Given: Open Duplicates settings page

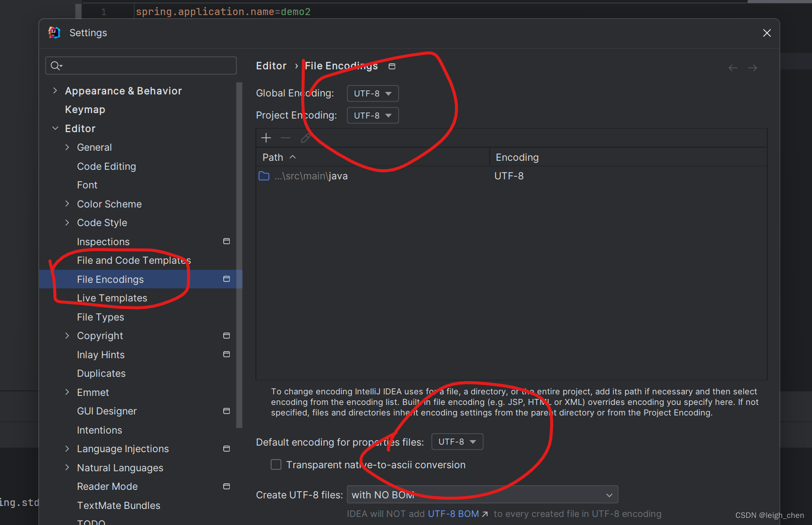Looking at the screenshot, I should pyautogui.click(x=101, y=373).
